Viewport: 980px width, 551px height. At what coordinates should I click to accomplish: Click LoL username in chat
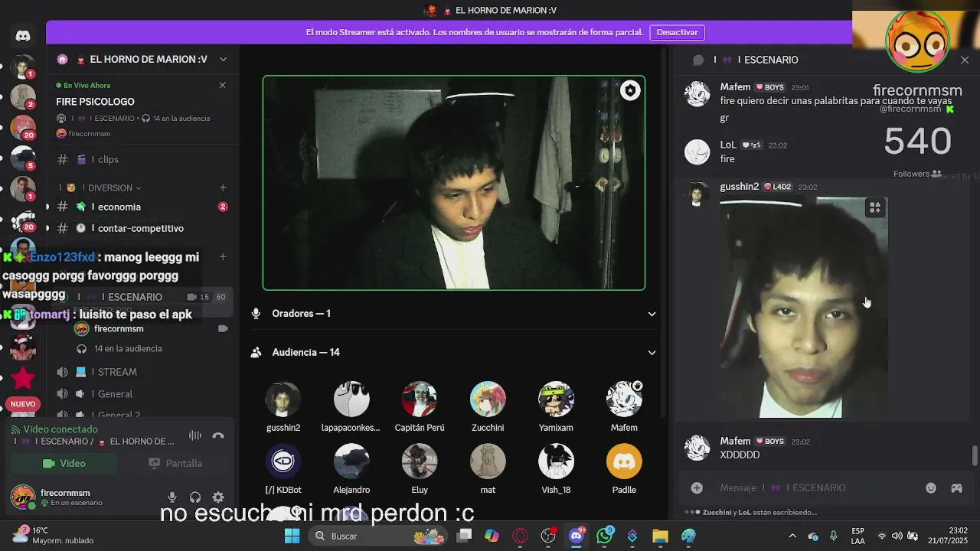coord(728,145)
